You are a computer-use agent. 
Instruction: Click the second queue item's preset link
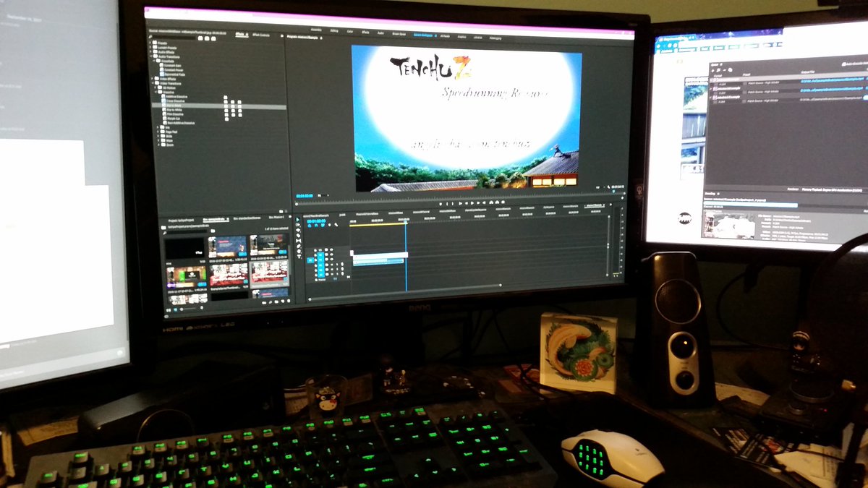762,91
